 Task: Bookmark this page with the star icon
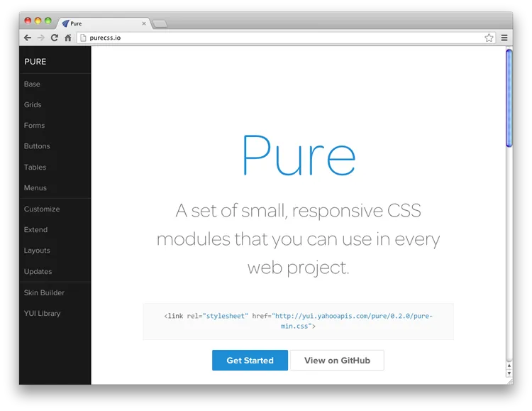click(x=489, y=38)
